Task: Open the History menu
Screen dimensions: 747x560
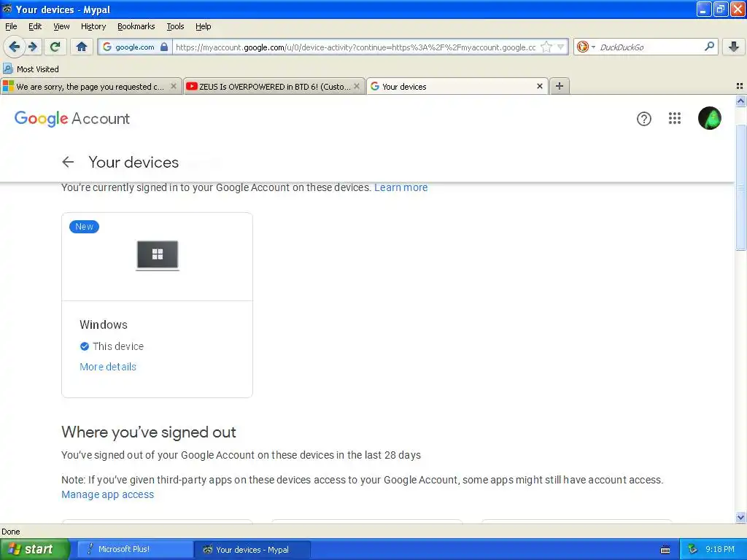Action: click(x=93, y=26)
